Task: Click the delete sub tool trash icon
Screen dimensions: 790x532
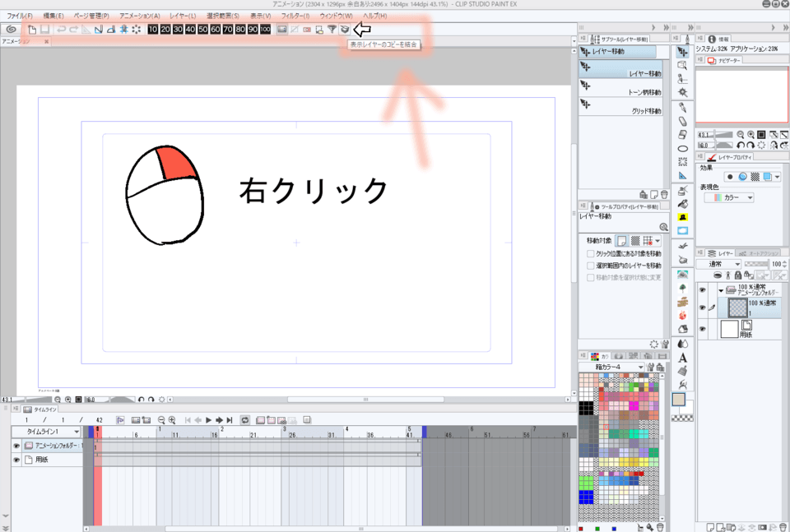Action: [664, 194]
